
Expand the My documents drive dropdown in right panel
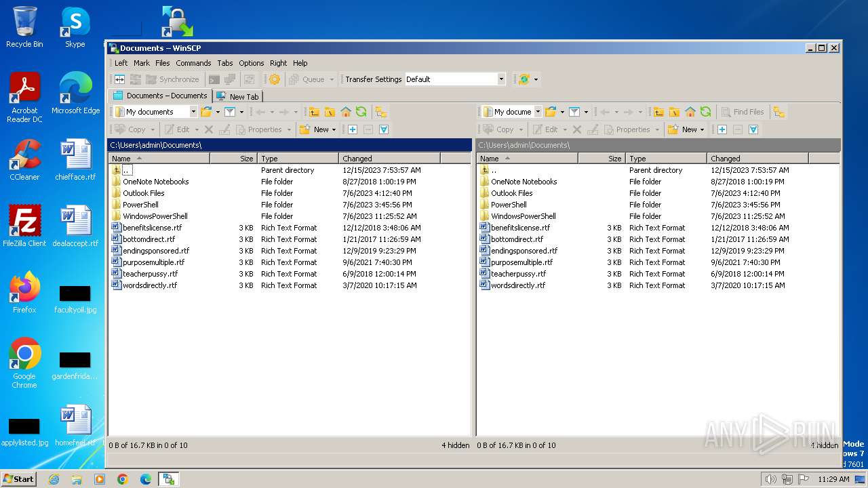(538, 112)
